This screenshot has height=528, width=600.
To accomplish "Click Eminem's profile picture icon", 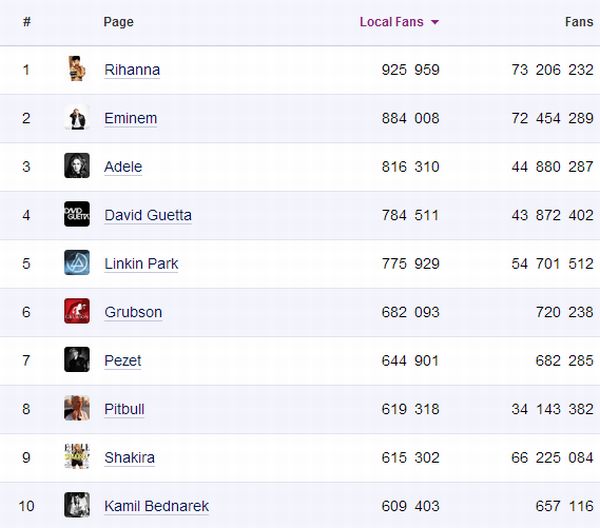I will point(77,118).
